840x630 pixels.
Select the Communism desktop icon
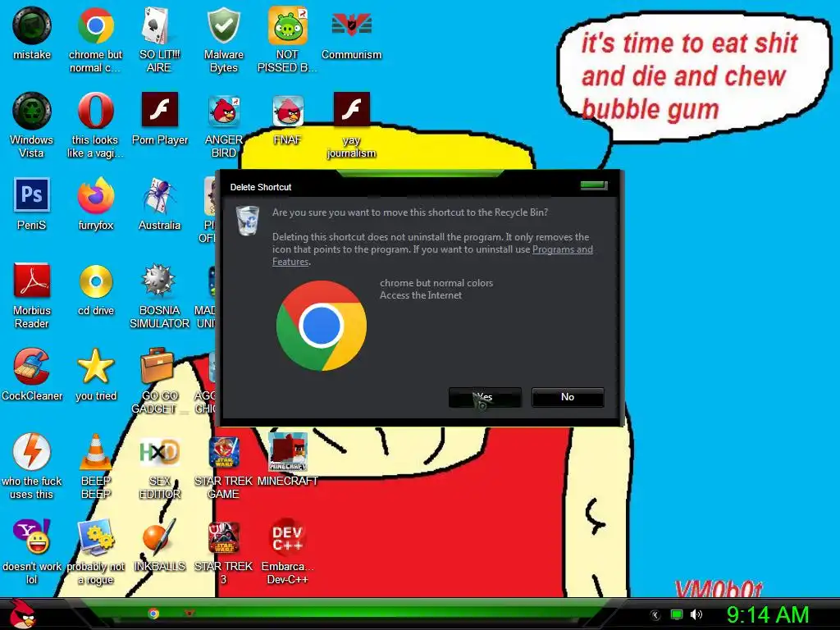click(x=351, y=34)
